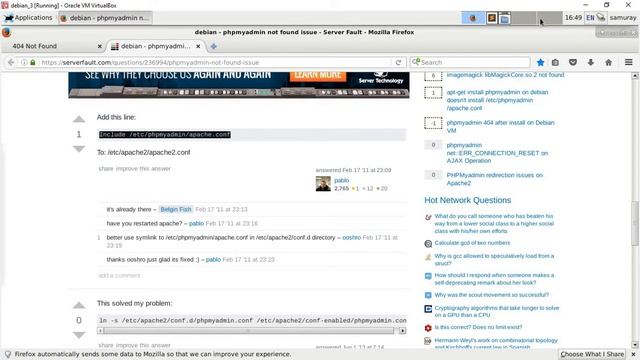Screen dimensions: 640x360
Task: Open 'How should I respond' hot question
Action: point(494,279)
